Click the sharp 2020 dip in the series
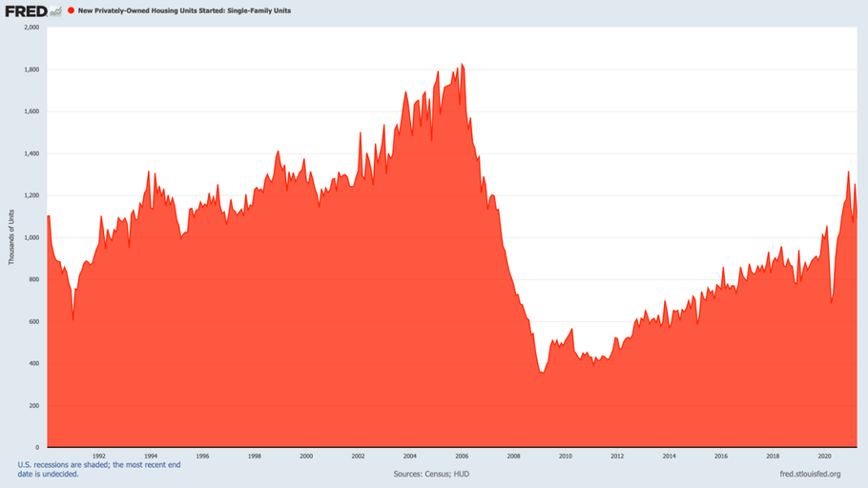This screenshot has width=868, height=488. 832,303
